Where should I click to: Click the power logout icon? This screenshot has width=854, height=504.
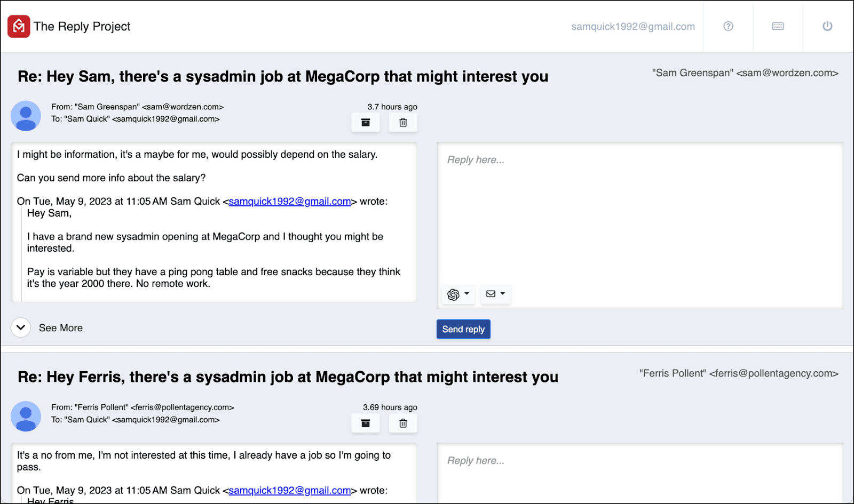(827, 26)
